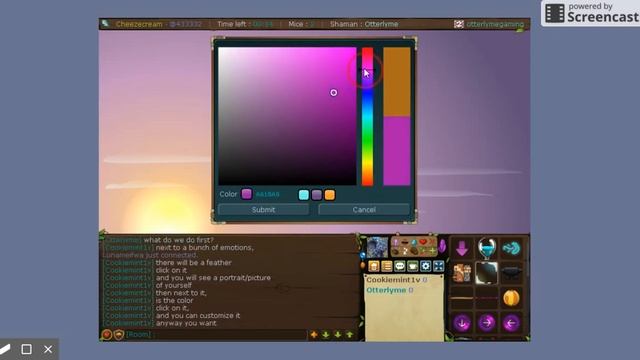640x360 pixels.
Task: Choose the orange preset swatch
Action: 330,195
